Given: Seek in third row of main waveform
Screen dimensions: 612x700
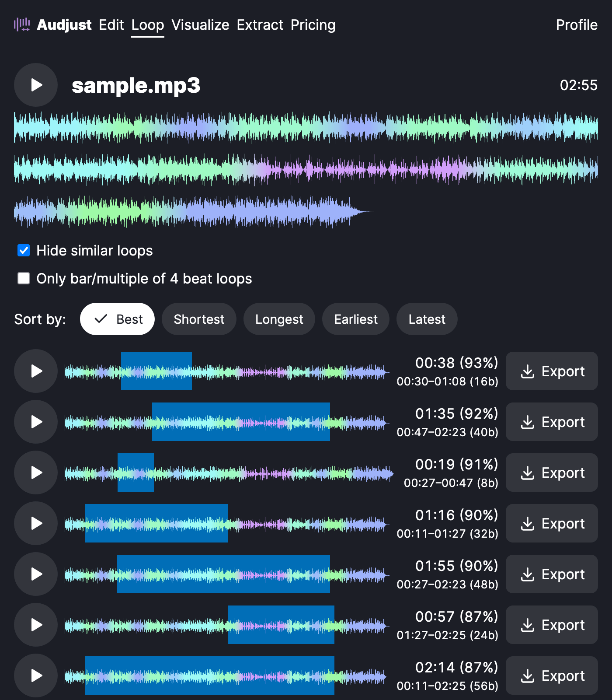Looking at the screenshot, I should [196, 211].
